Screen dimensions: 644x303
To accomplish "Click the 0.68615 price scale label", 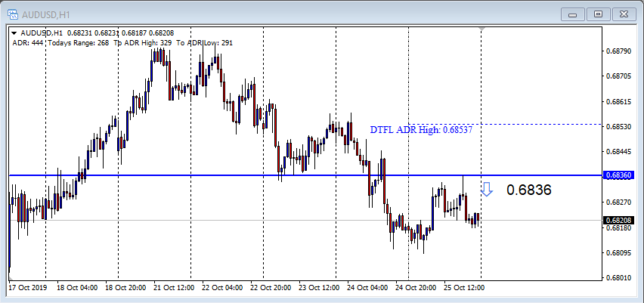I will 618,101.
